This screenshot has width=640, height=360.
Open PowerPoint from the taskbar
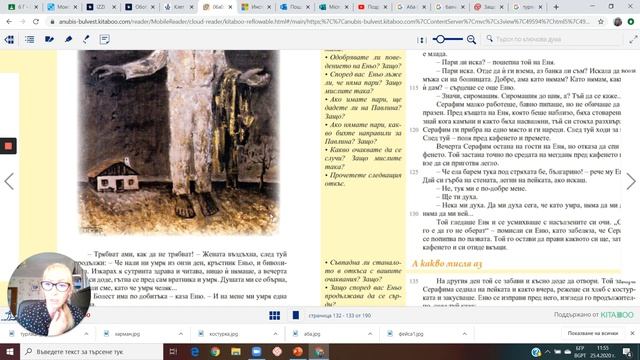point(298,351)
